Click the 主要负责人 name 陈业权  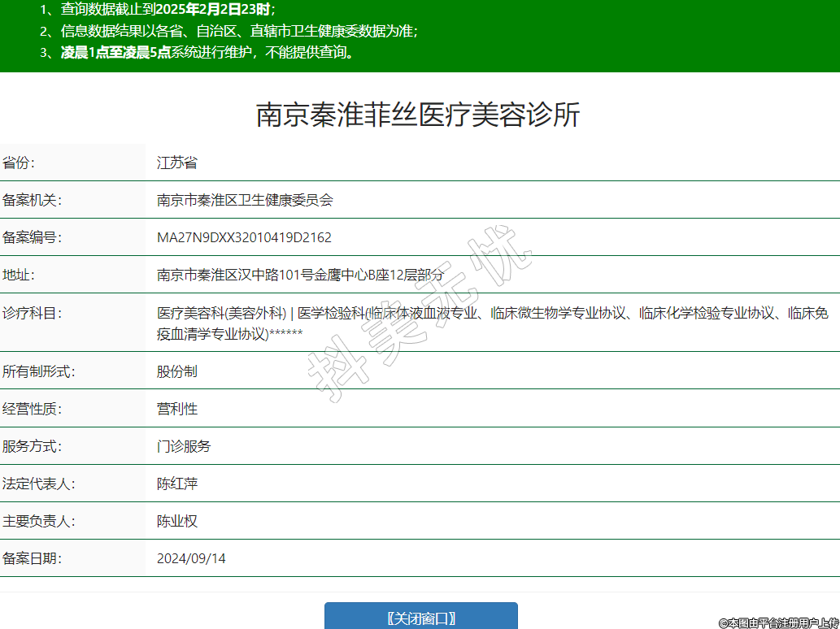click(177, 521)
